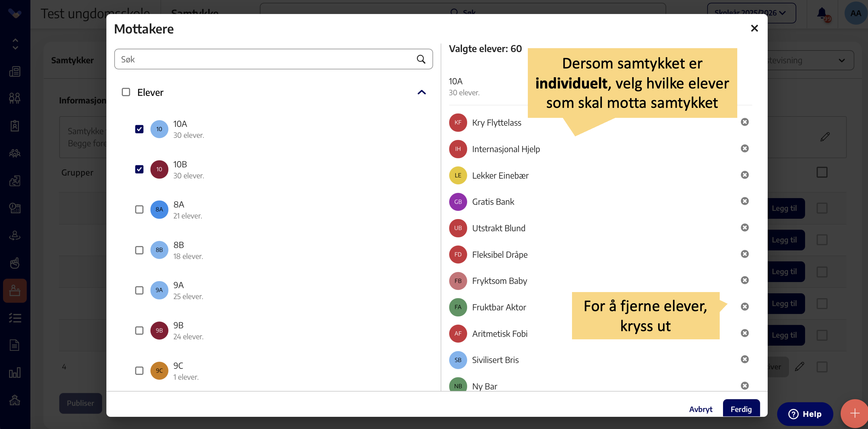Click Ferdig to confirm recipients

coord(741,409)
